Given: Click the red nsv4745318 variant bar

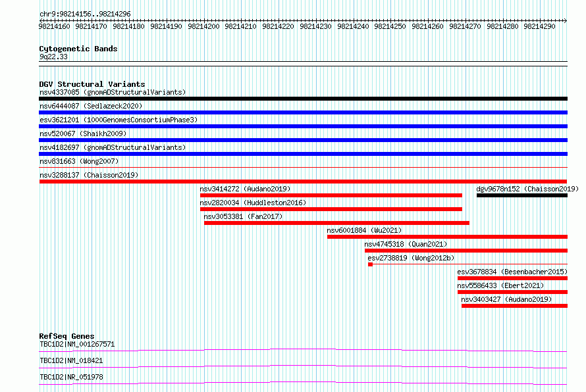Looking at the screenshot, I should tap(466, 251).
